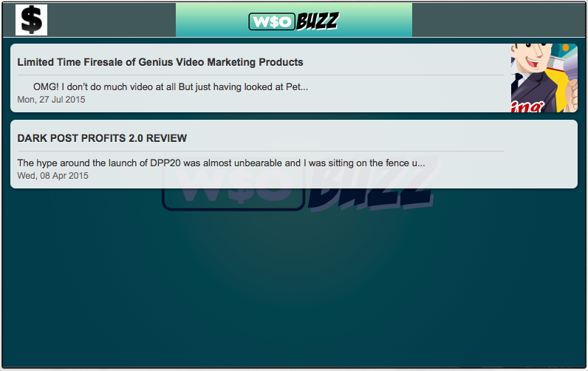
Task: Click divider line under Dark Post title
Action: 260,152
